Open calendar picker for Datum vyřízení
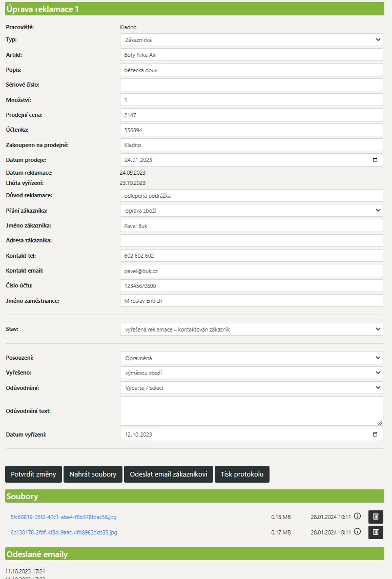 coord(375,435)
